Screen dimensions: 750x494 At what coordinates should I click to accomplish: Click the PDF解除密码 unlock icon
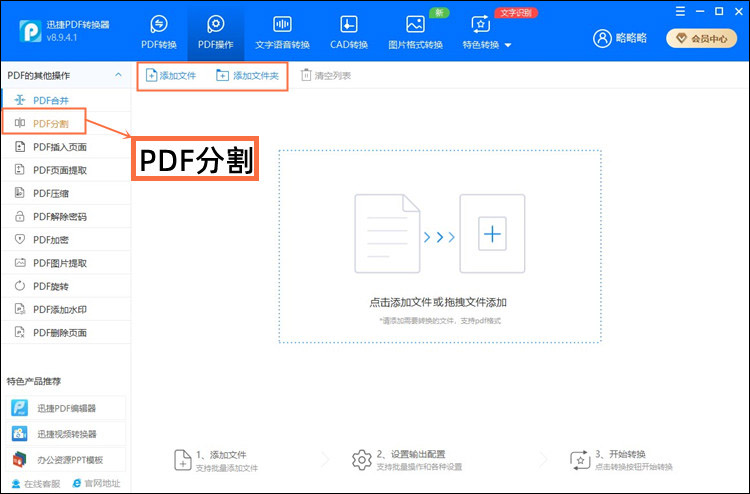[x=20, y=216]
